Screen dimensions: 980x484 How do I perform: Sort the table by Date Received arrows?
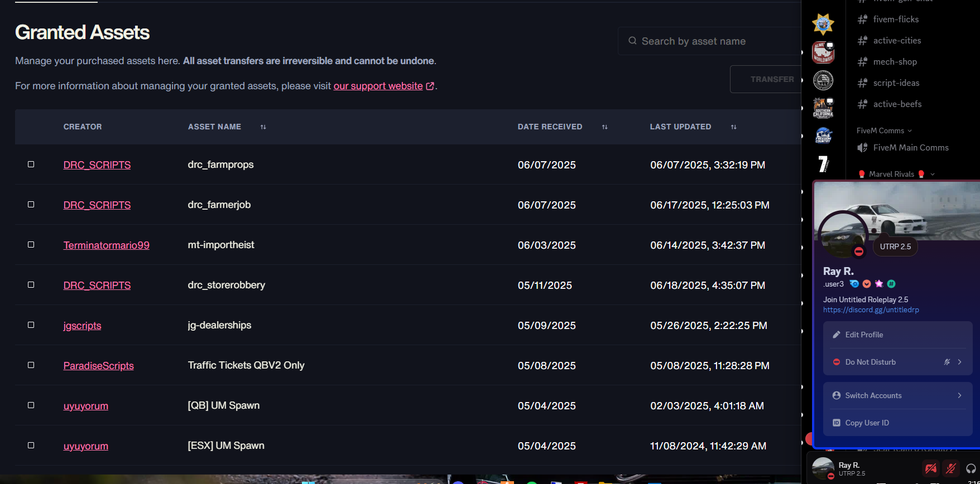click(x=604, y=127)
